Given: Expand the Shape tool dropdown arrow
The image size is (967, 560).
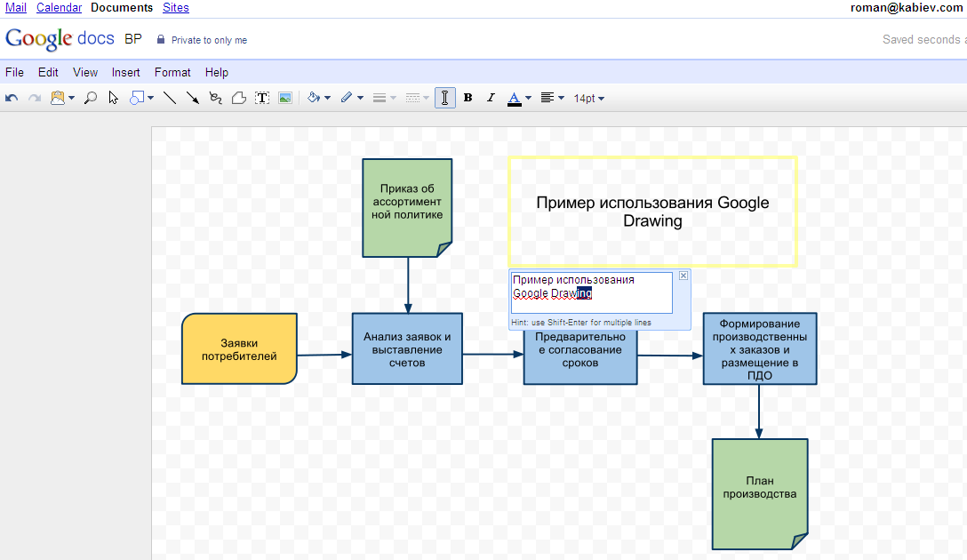Looking at the screenshot, I should [x=150, y=98].
